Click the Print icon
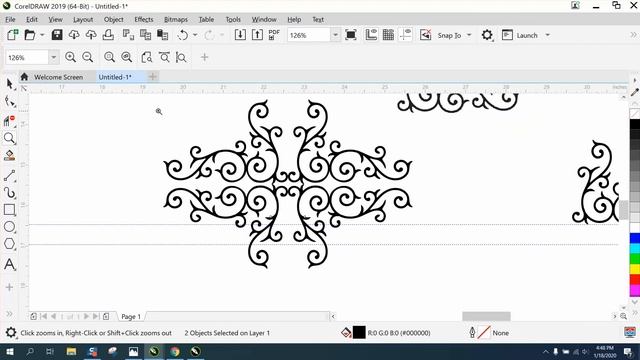The height and width of the screenshot is (360, 640). [x=108, y=35]
